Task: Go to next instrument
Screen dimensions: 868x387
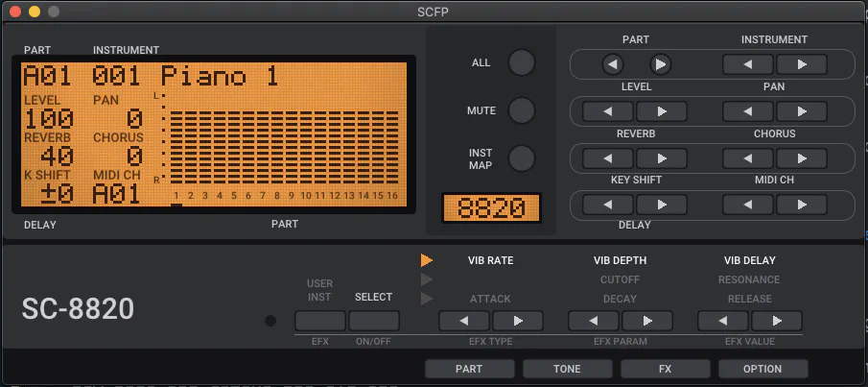Action: (802, 64)
